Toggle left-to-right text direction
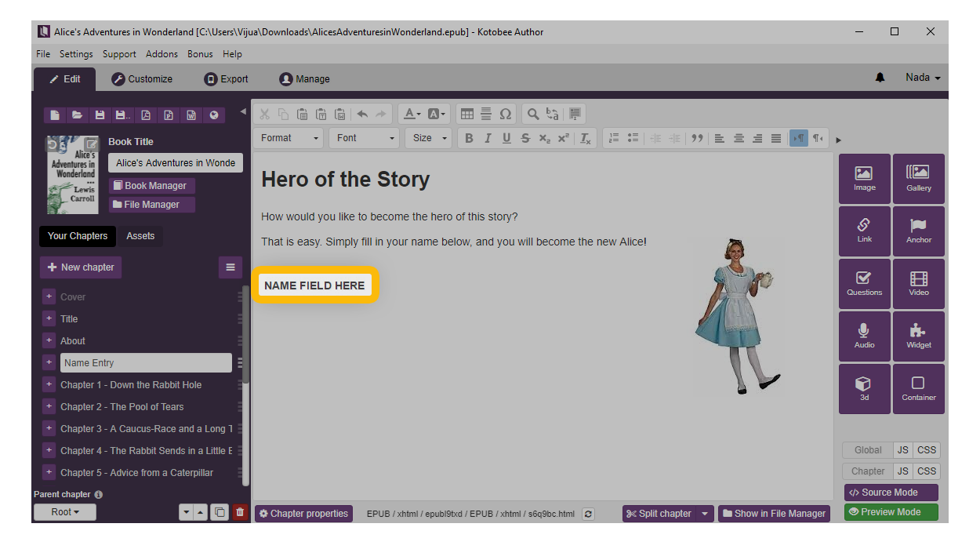The width and height of the screenshot is (980, 549). [x=798, y=138]
